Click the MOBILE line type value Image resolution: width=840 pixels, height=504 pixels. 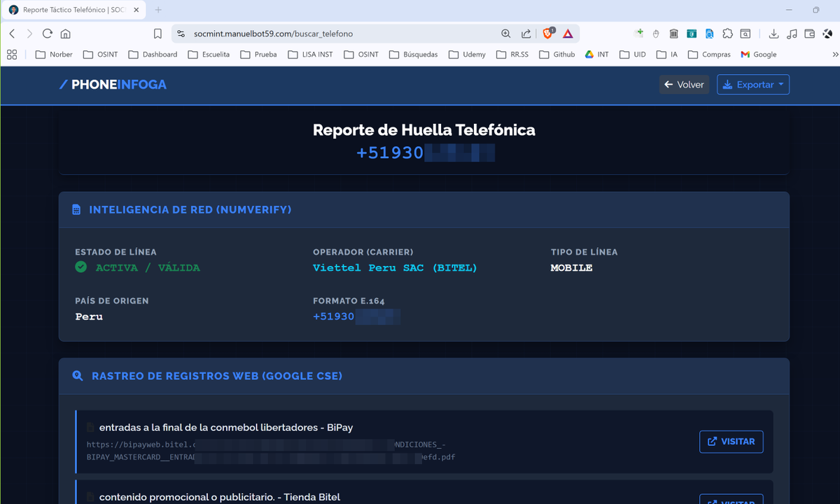(x=571, y=267)
